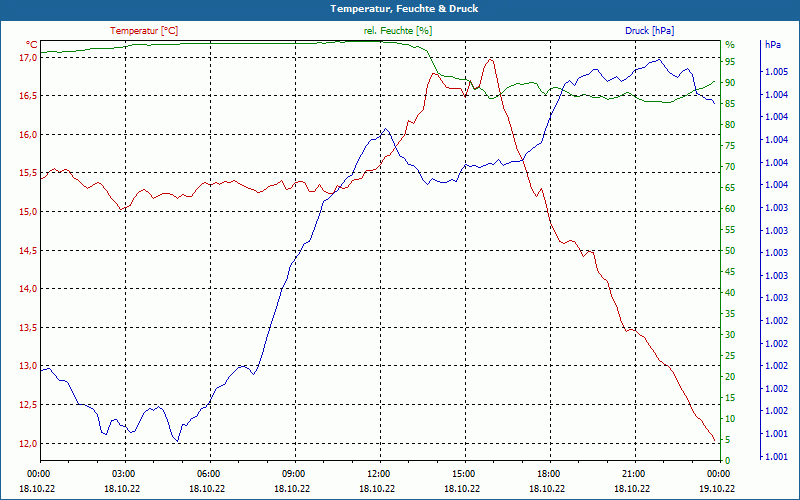Click the "°C" unit atop the temperature axis
This screenshot has height=500, width=800.
coord(32,44)
